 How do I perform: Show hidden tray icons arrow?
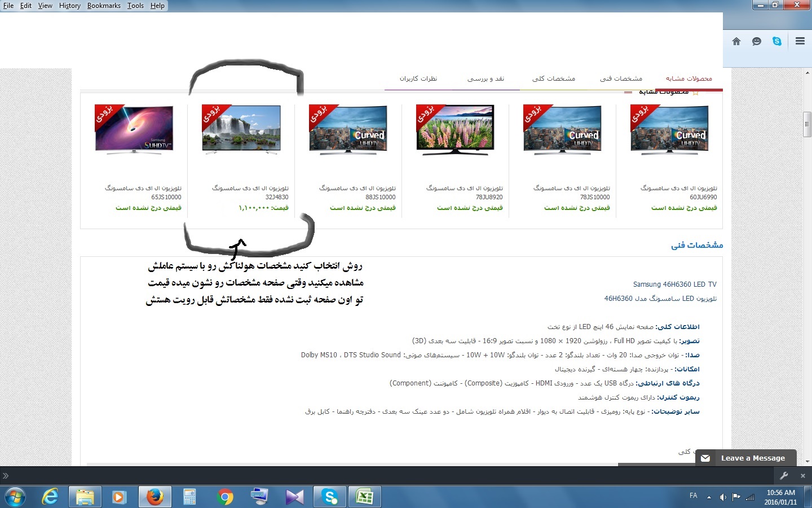pos(709,497)
